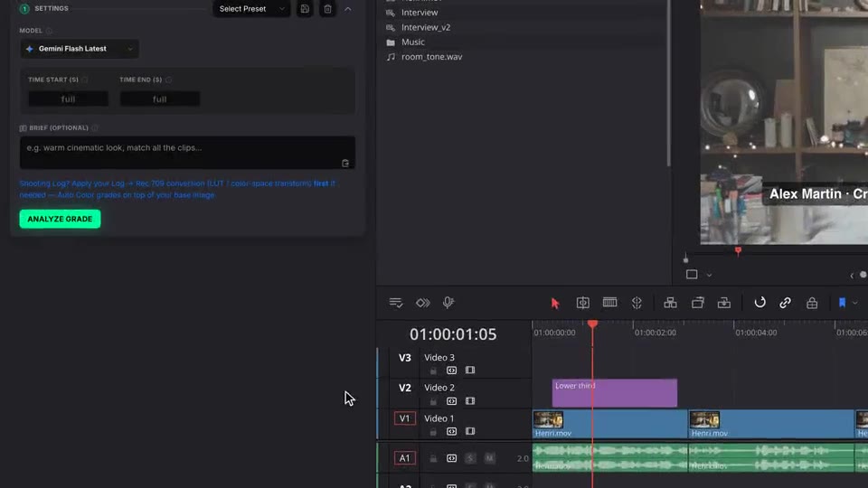Click the V2 track label
The height and width of the screenshot is (488, 868).
405,388
